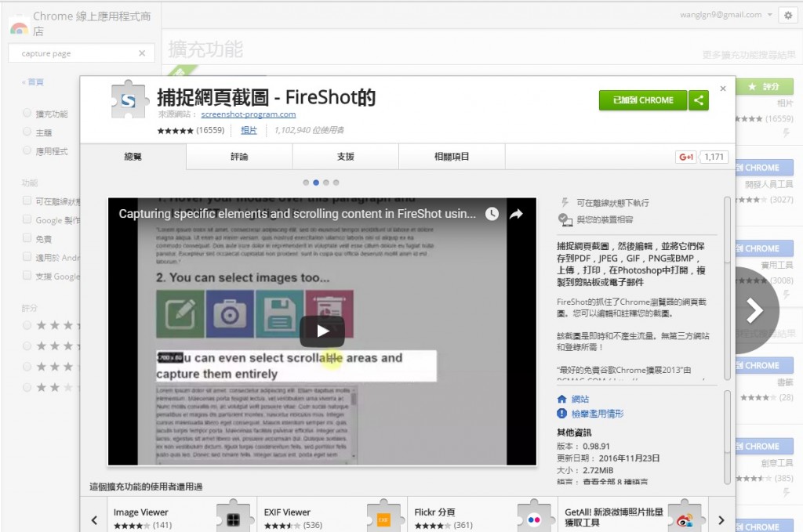
Task: Select the 擴充功能 radio button
Action: [27, 113]
